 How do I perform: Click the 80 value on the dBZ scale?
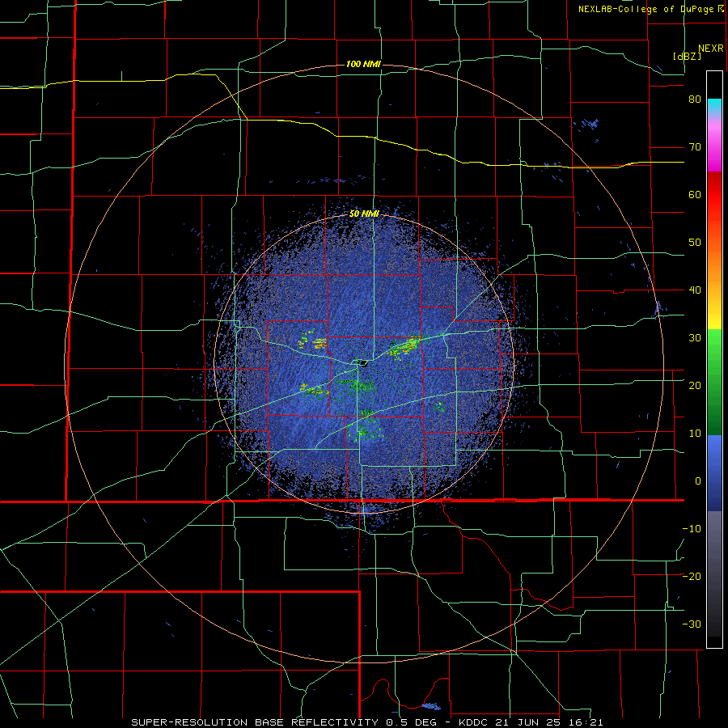695,99
